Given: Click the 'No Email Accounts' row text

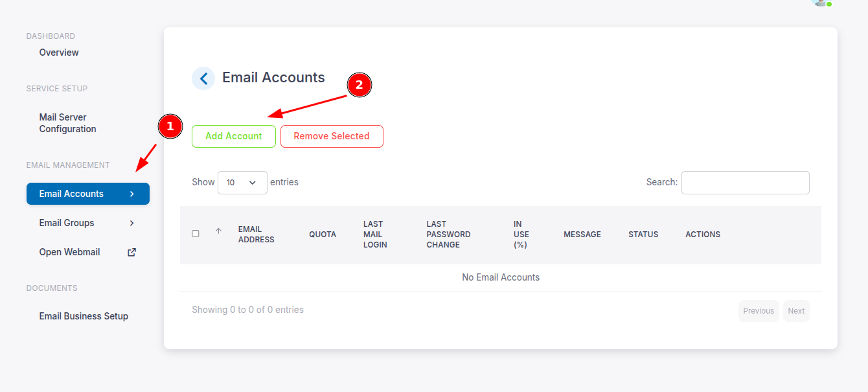Looking at the screenshot, I should point(501,277).
